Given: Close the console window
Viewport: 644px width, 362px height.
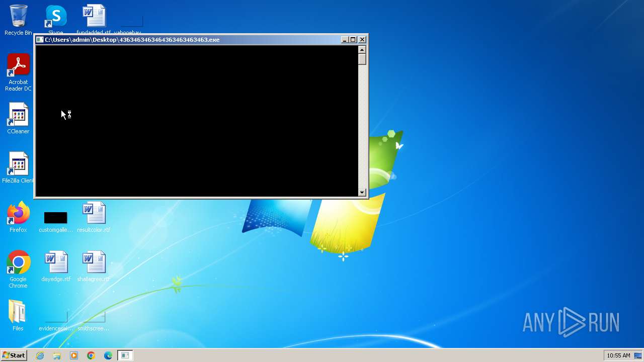Looking at the screenshot, I should coord(362,40).
